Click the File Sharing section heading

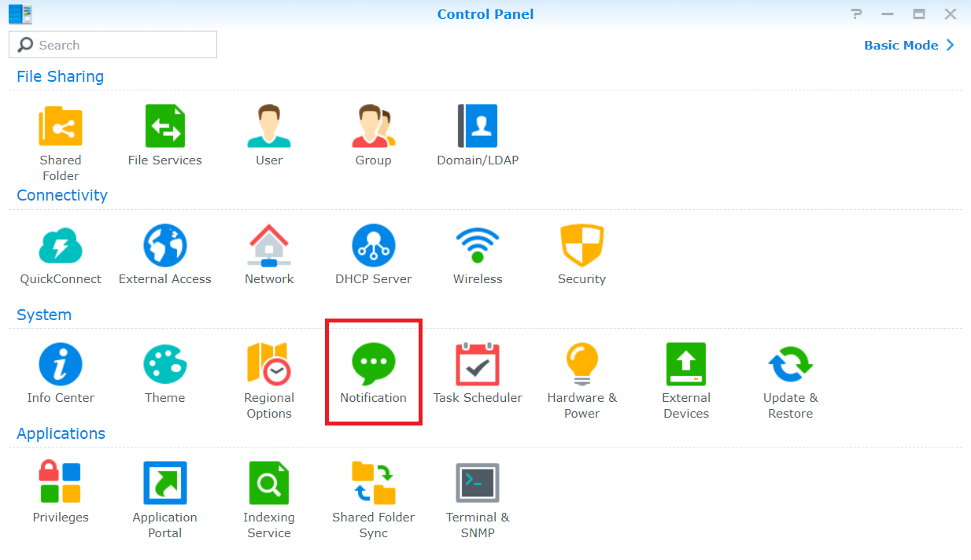coord(60,76)
